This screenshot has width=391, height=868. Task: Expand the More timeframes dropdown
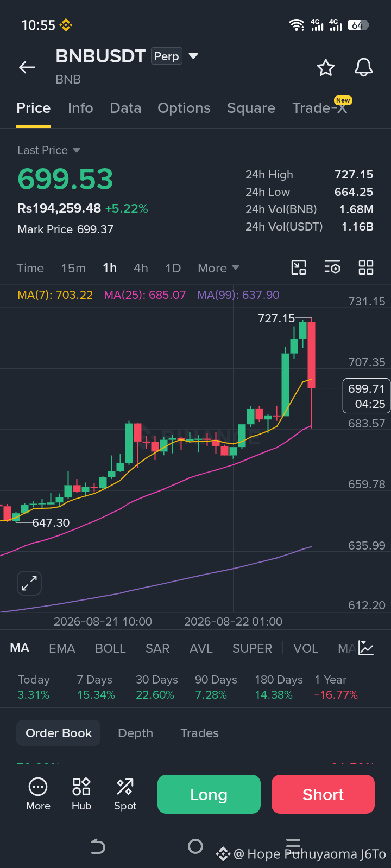click(218, 268)
